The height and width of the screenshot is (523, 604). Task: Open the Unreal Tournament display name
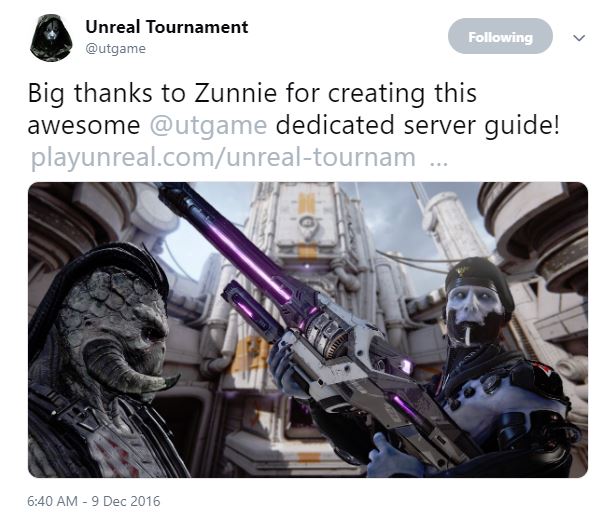(167, 27)
